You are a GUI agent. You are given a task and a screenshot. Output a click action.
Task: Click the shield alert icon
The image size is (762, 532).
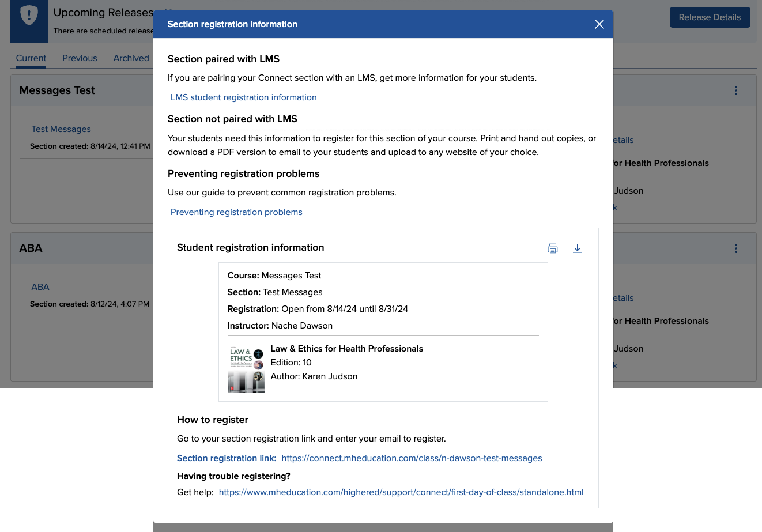(x=29, y=16)
